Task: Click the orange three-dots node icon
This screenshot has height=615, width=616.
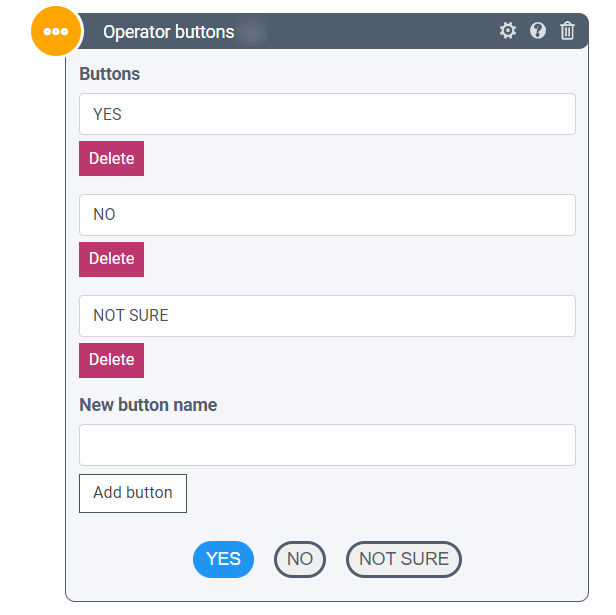Action: point(56,31)
